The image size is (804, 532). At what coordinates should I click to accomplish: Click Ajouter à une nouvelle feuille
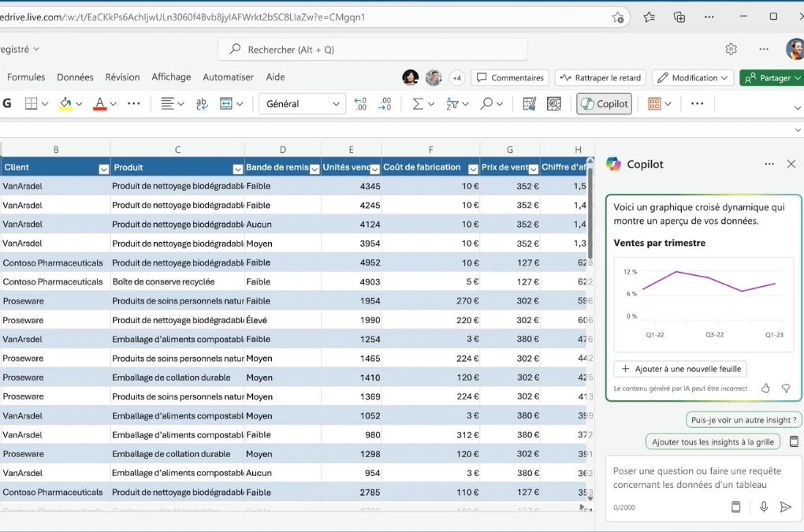(680, 369)
